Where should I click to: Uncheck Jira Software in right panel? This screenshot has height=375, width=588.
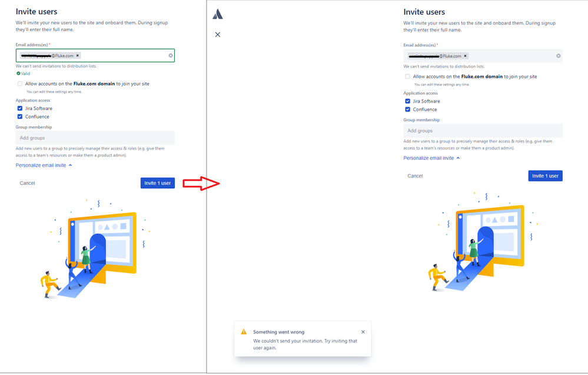click(408, 101)
